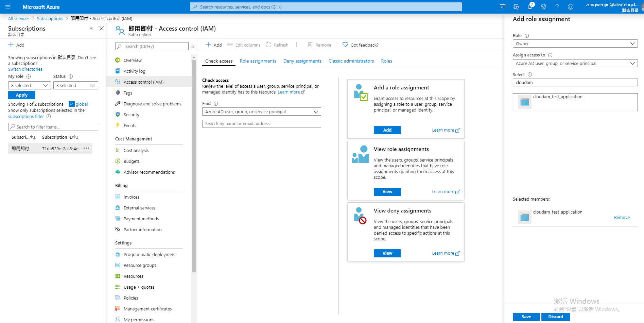
Task: Switch to Classic administrators tab
Action: tap(351, 61)
